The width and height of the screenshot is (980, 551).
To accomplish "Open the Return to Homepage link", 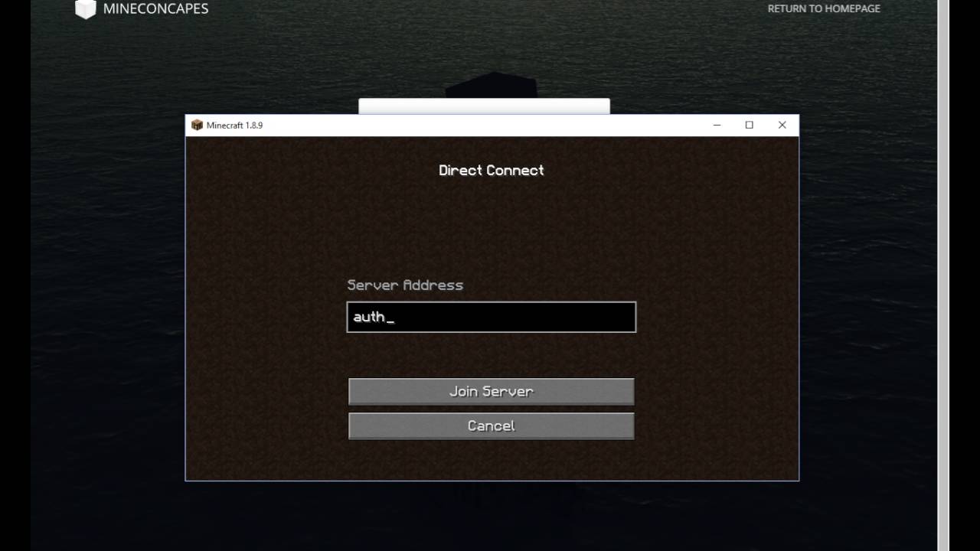I will point(824,8).
